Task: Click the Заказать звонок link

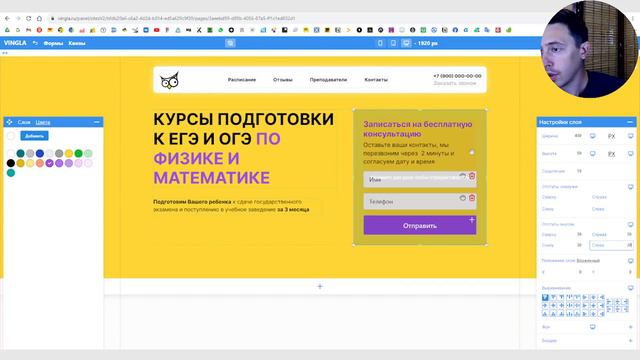Action: [x=455, y=83]
